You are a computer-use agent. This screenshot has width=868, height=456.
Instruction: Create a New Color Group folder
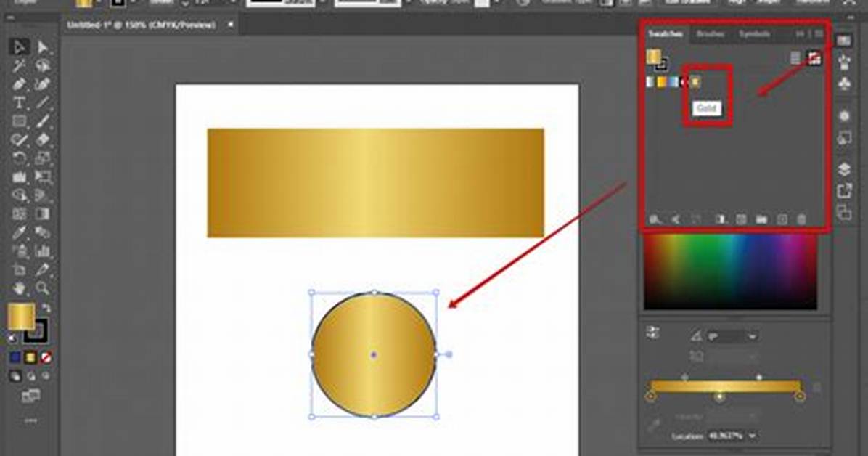coord(761,219)
